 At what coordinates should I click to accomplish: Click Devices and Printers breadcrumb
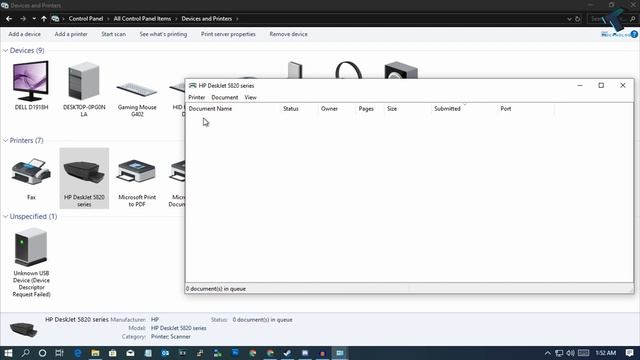pos(207,19)
